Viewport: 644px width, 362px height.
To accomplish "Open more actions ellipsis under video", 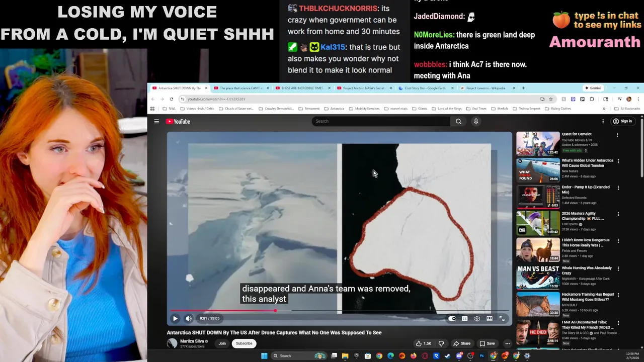I will pos(507,343).
